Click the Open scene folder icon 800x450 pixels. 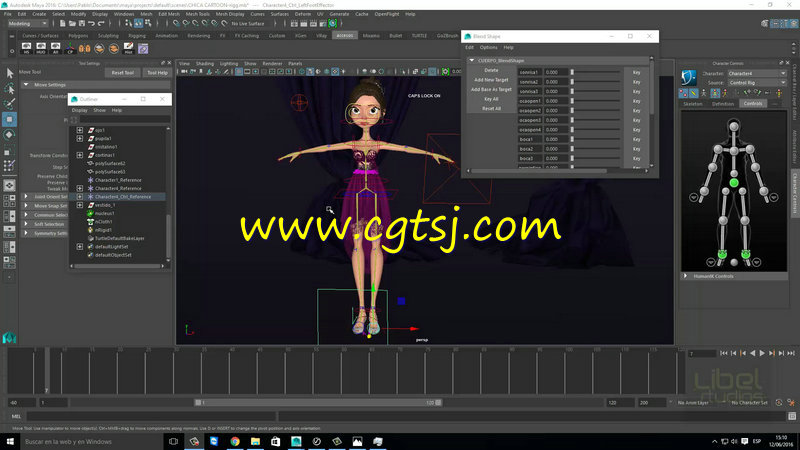(x=72, y=23)
